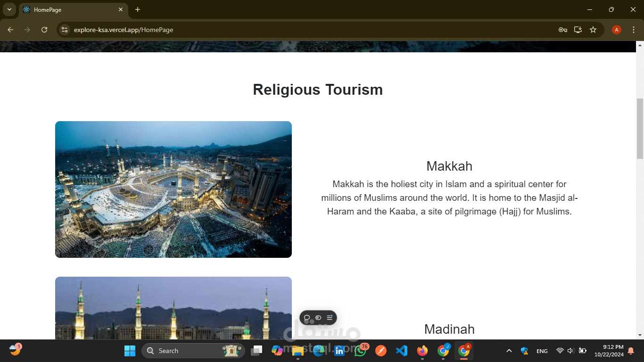View site information icon in address bar
Image resolution: width=644 pixels, height=362 pixels.
(65, 30)
